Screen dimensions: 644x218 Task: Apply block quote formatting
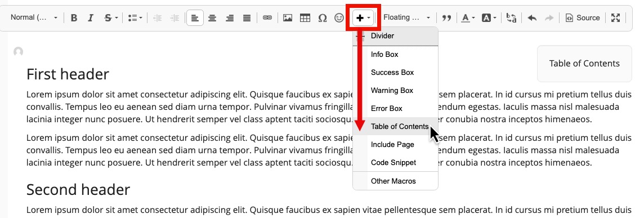click(446, 18)
